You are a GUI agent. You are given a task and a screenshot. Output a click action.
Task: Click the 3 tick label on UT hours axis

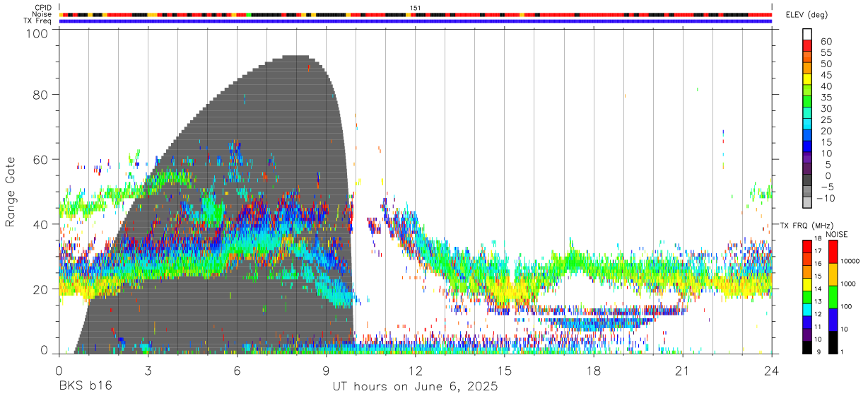pyautogui.click(x=148, y=370)
